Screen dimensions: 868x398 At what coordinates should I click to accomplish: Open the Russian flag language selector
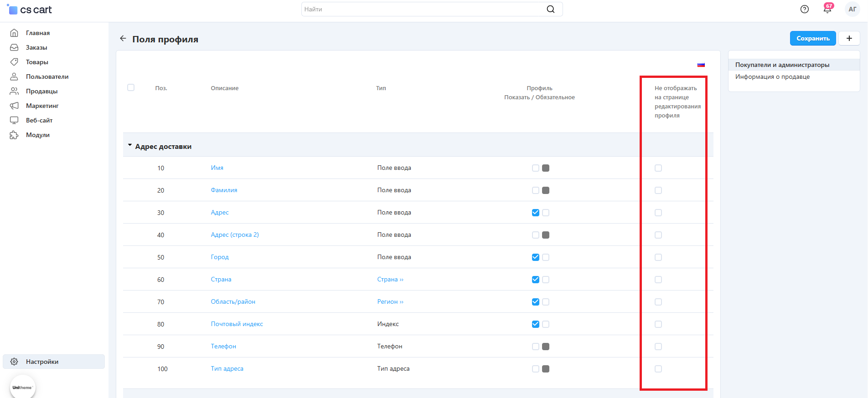pos(701,65)
